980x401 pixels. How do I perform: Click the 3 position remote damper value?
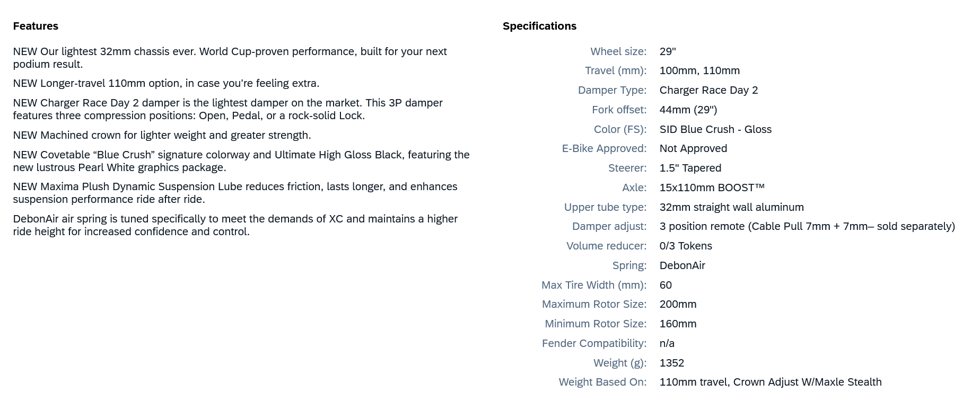pos(807,226)
